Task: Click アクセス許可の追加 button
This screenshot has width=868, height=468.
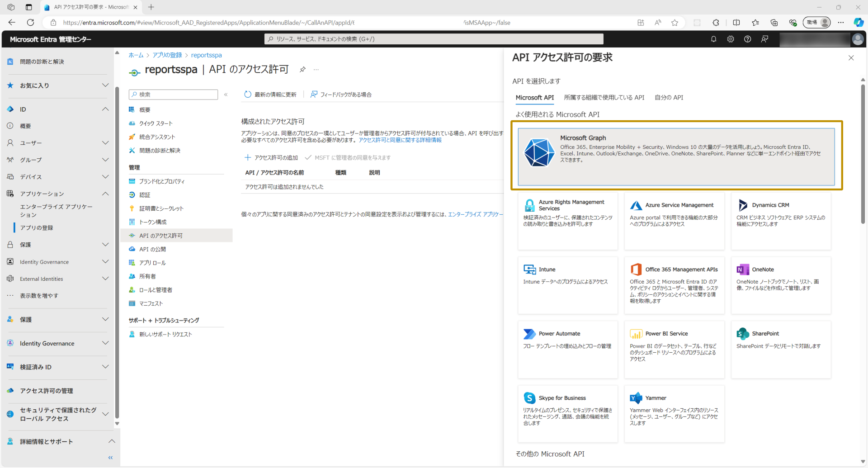Action: [271, 158]
